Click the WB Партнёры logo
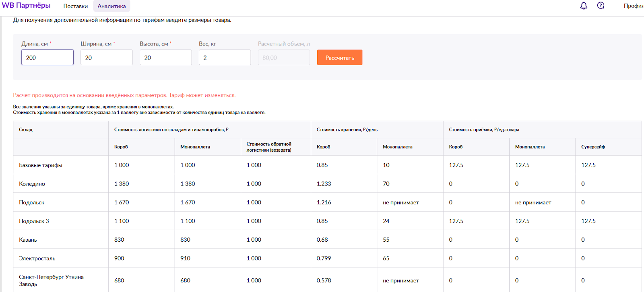 pos(26,6)
